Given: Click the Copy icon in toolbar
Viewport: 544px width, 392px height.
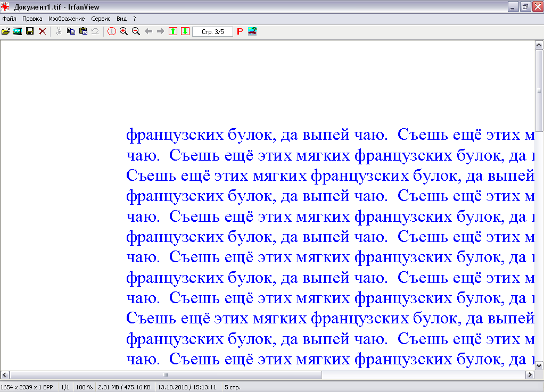Looking at the screenshot, I should pyautogui.click(x=71, y=32).
